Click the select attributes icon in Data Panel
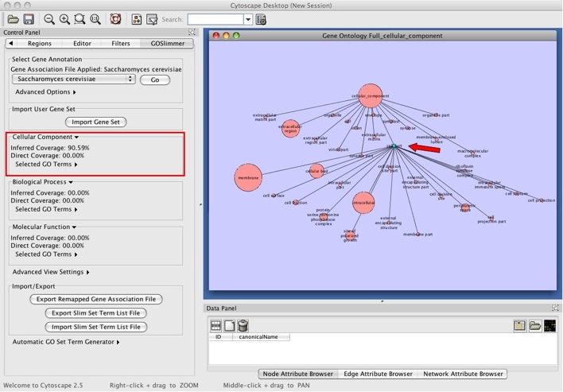Viewport: 563px width, 392px height. pyautogui.click(x=215, y=325)
